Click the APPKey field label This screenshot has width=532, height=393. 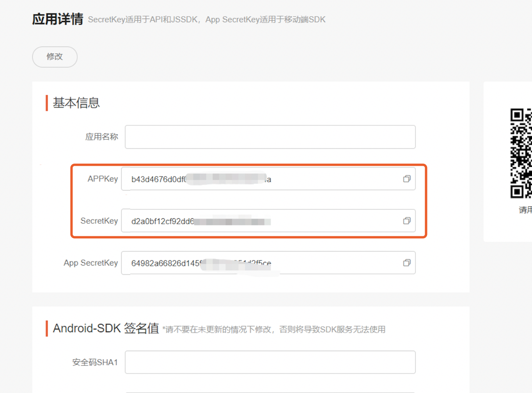coord(103,179)
